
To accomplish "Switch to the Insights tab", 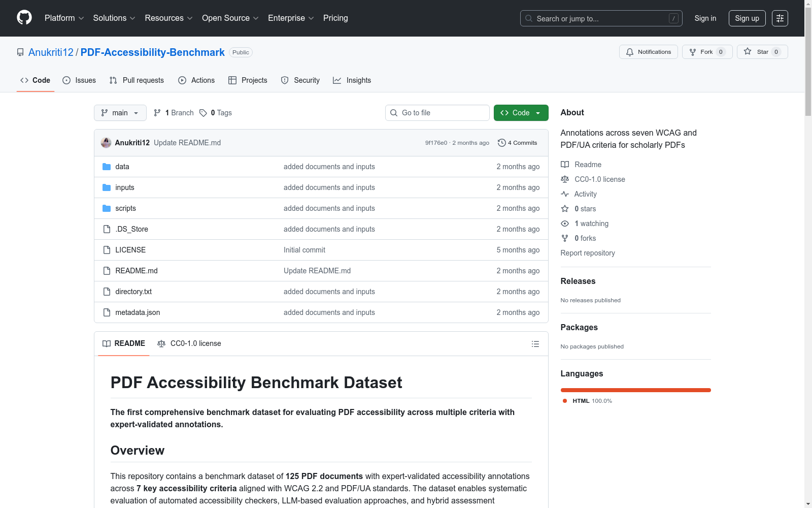I will click(352, 80).
